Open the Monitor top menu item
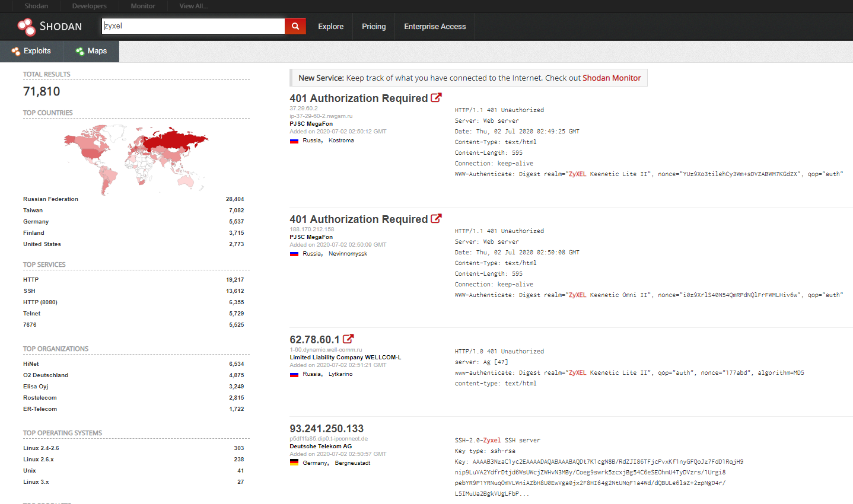The width and height of the screenshot is (853, 504). coord(143,6)
